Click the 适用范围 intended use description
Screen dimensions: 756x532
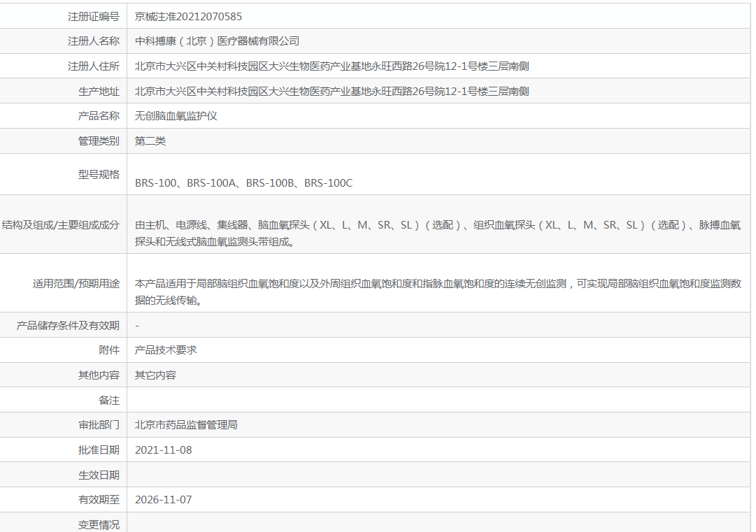coord(438,292)
